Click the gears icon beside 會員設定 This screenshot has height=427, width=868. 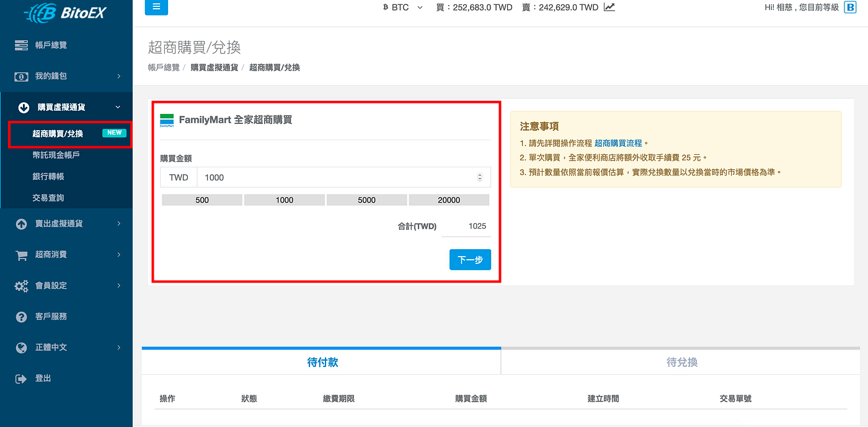(21, 286)
